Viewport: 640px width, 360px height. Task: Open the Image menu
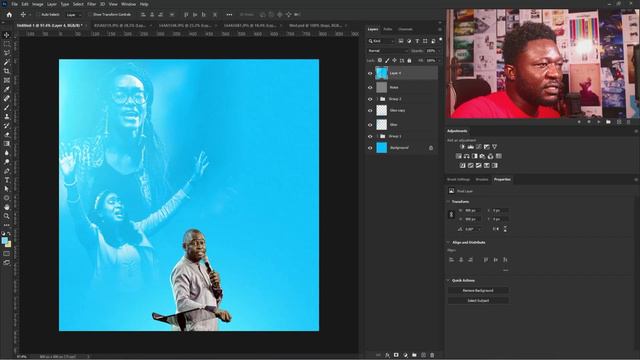38,4
